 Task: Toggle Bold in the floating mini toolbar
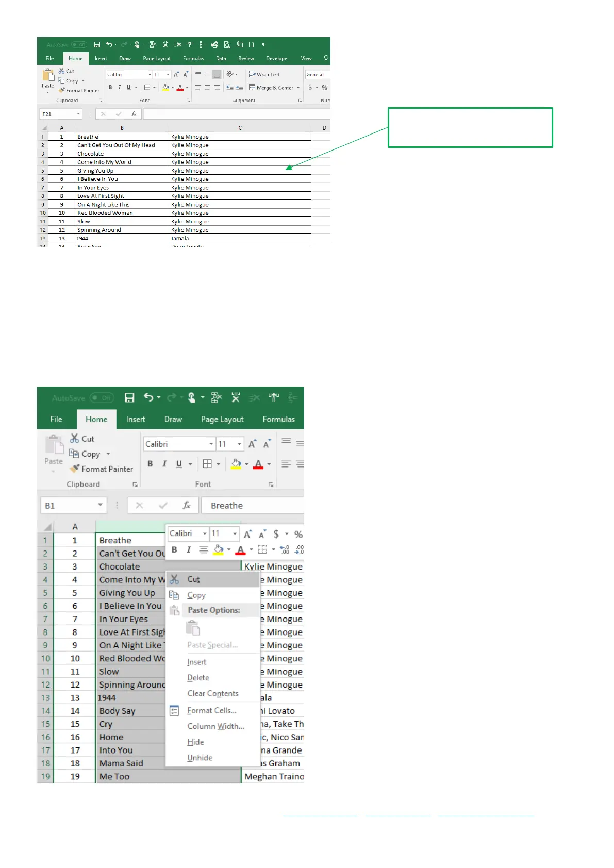tap(174, 549)
